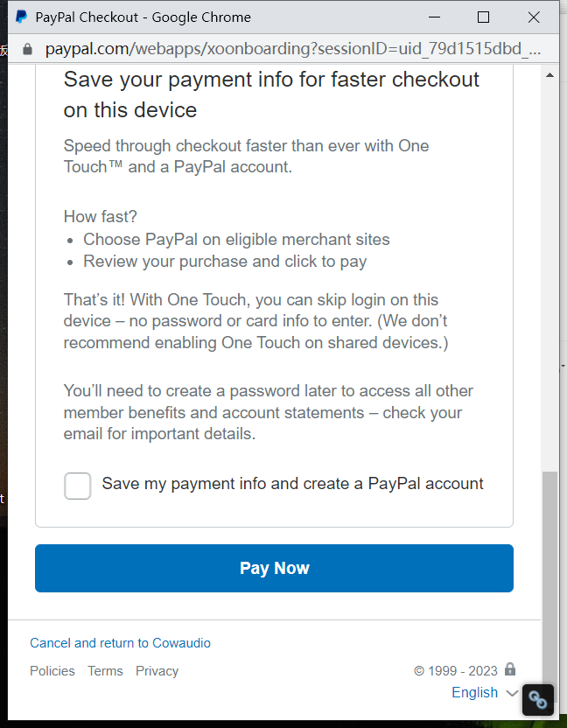The height and width of the screenshot is (728, 567).
Task: Open the Privacy footer link
Action: 157,671
